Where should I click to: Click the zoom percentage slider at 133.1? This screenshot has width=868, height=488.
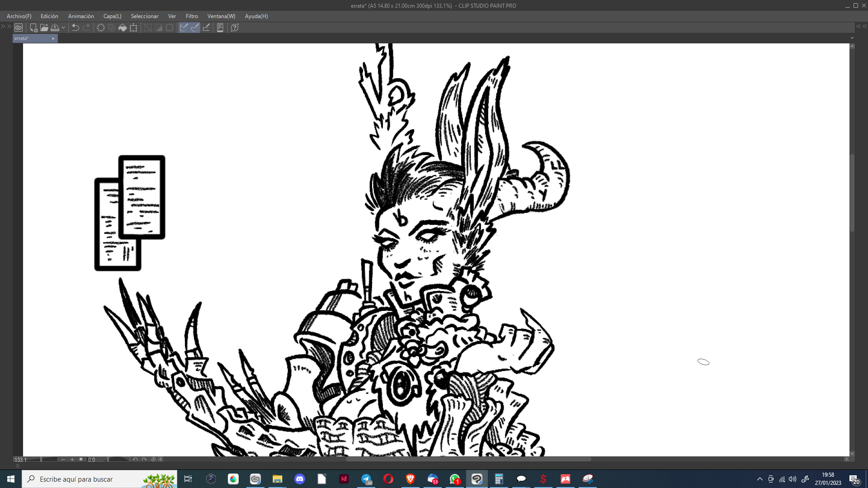pyautogui.click(x=27, y=460)
